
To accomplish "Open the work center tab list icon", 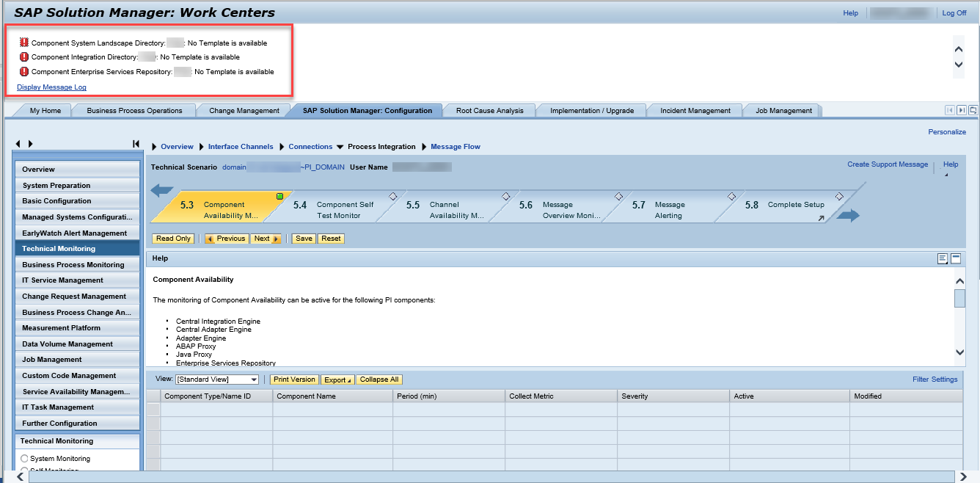I will (x=973, y=110).
